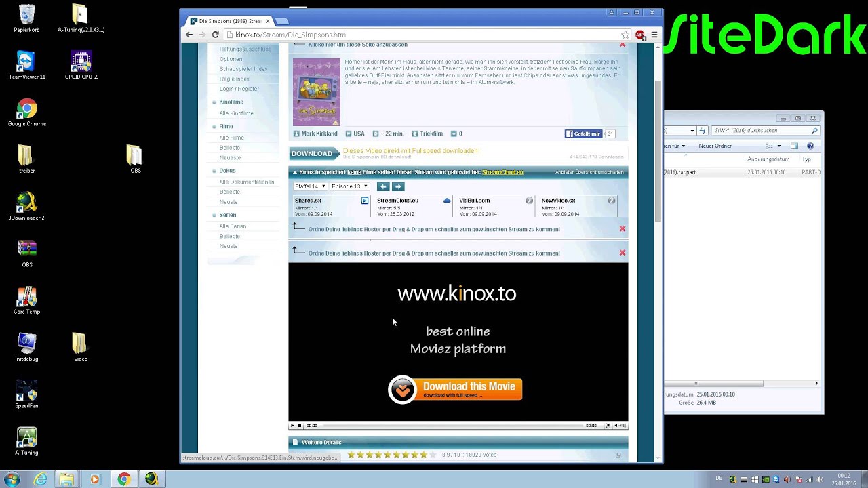Viewport: 868px width, 488px height.
Task: Open Explorer help icon
Action: (810, 146)
